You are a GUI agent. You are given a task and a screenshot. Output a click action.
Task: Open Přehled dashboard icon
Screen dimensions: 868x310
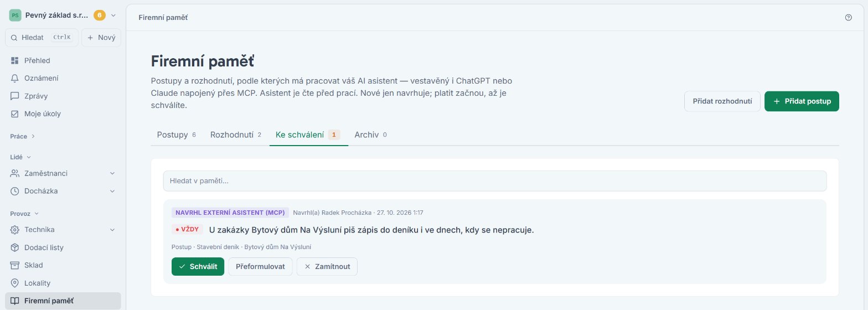pos(15,60)
